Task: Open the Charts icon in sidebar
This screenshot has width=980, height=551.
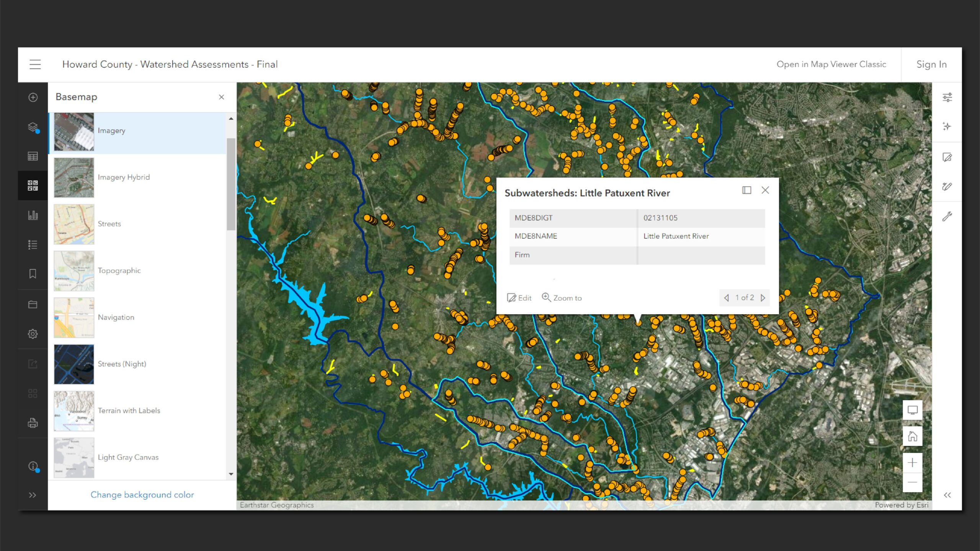Action: (33, 215)
